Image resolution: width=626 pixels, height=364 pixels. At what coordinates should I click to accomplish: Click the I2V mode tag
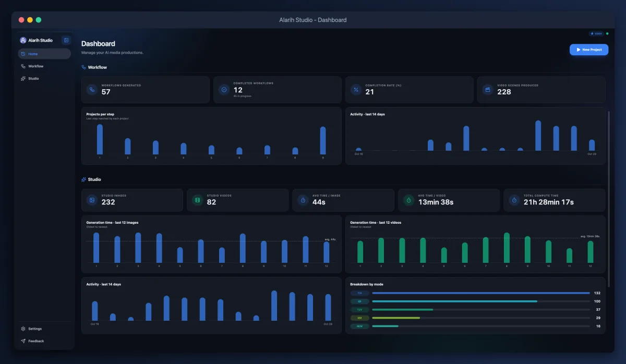(359, 318)
